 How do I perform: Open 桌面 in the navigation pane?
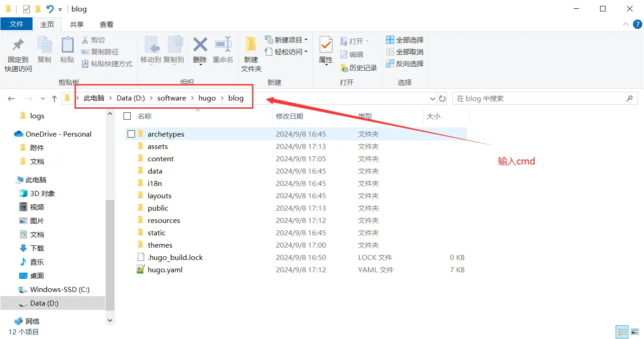click(32, 275)
